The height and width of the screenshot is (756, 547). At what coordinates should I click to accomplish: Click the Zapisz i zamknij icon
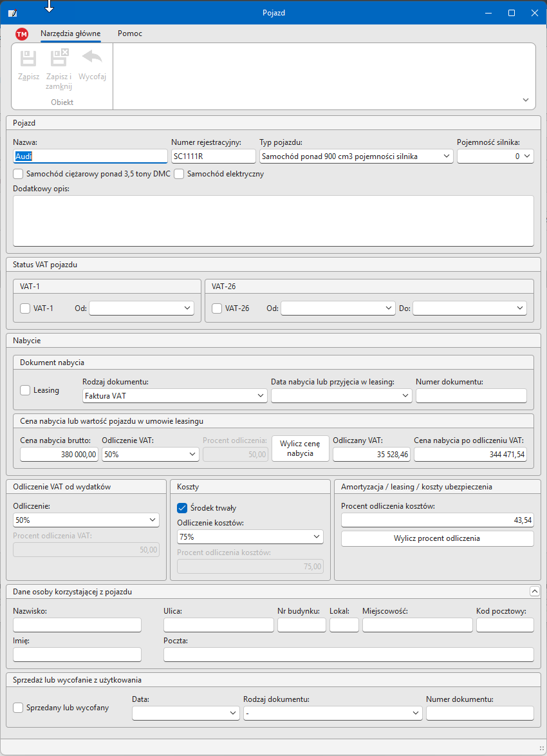[59, 59]
